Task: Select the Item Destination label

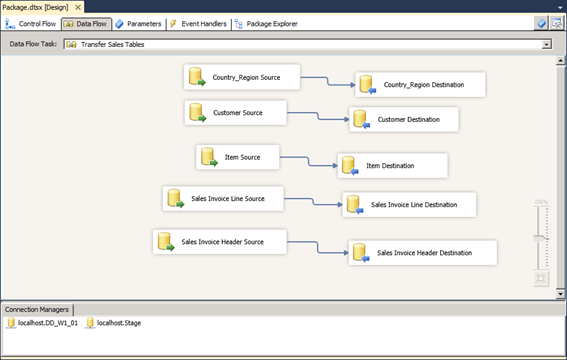Action: (390, 166)
